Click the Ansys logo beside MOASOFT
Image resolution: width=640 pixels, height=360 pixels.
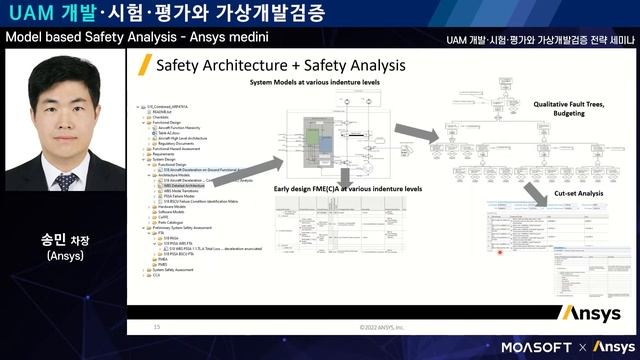(x=614, y=347)
